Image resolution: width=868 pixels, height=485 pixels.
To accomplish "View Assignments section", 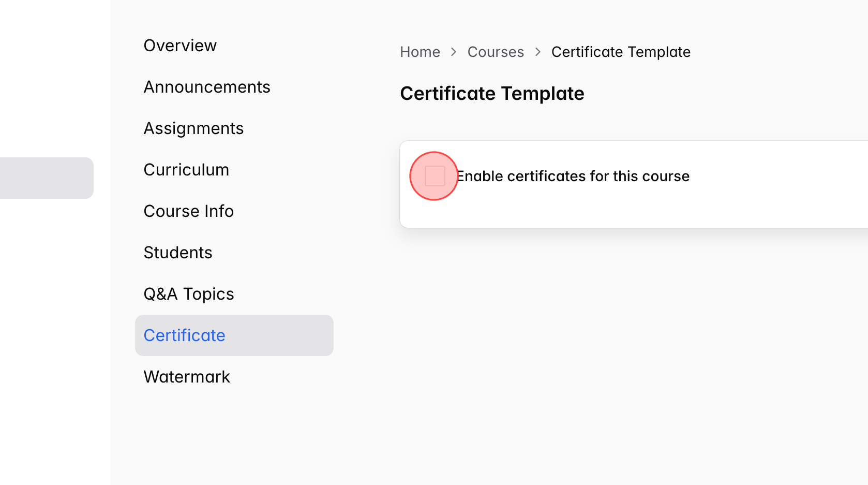I will point(193,128).
